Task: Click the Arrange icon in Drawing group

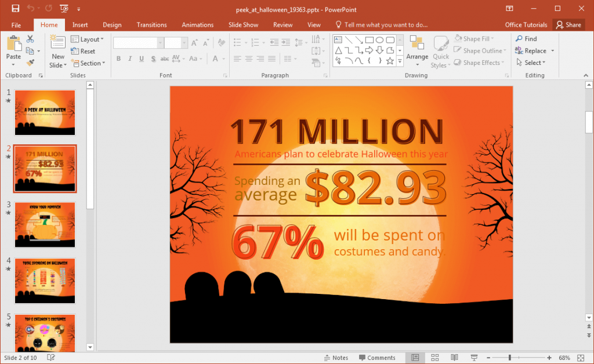Action: point(417,50)
